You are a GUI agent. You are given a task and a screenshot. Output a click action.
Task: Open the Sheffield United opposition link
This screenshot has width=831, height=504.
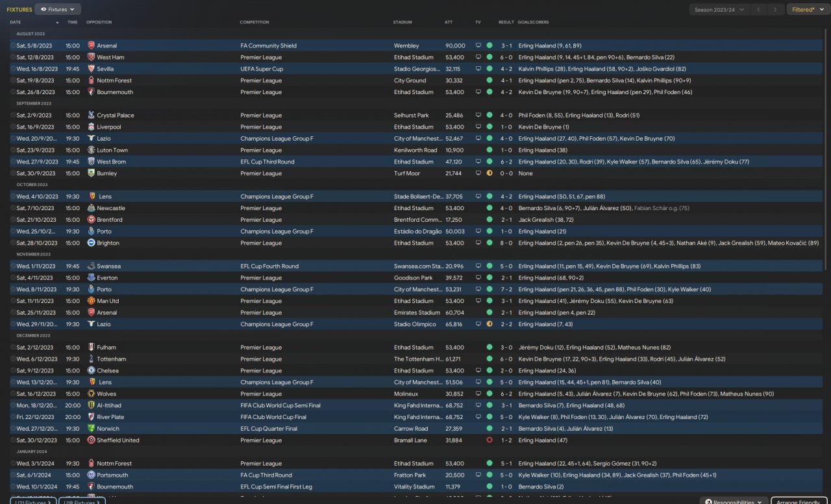[x=118, y=440]
